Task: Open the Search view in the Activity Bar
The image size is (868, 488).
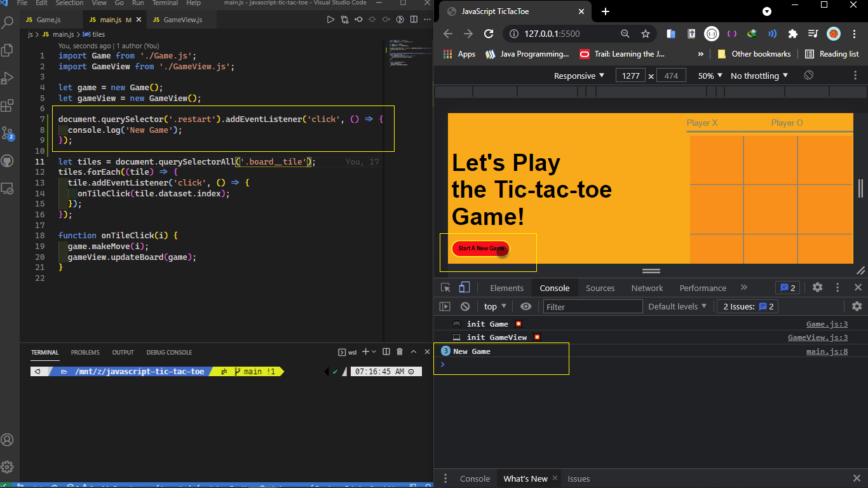Action: click(x=8, y=21)
